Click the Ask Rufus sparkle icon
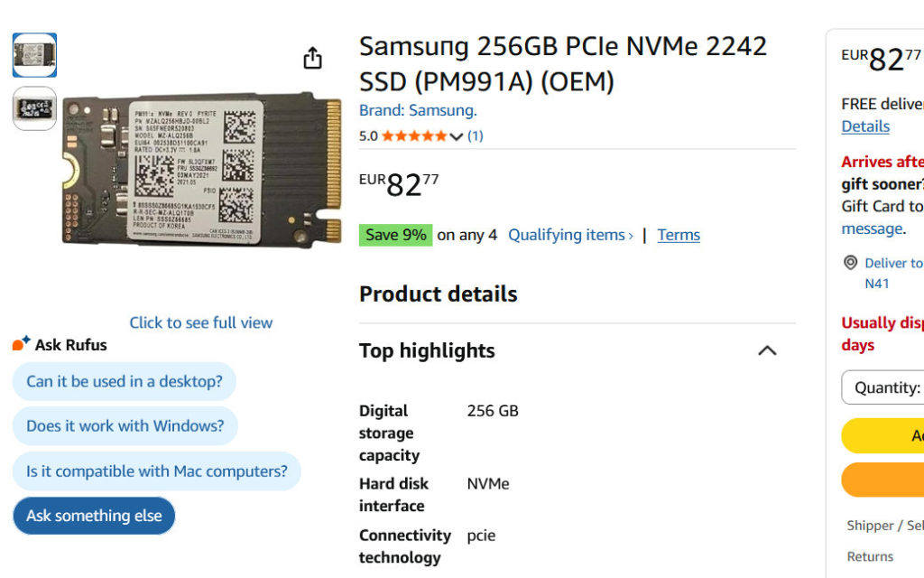The width and height of the screenshot is (924, 578). [x=21, y=344]
